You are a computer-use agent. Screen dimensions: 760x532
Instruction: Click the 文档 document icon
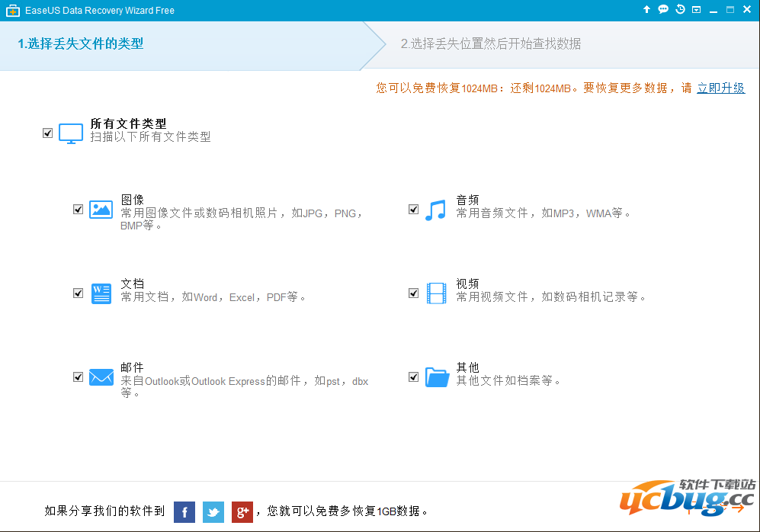pos(101,293)
